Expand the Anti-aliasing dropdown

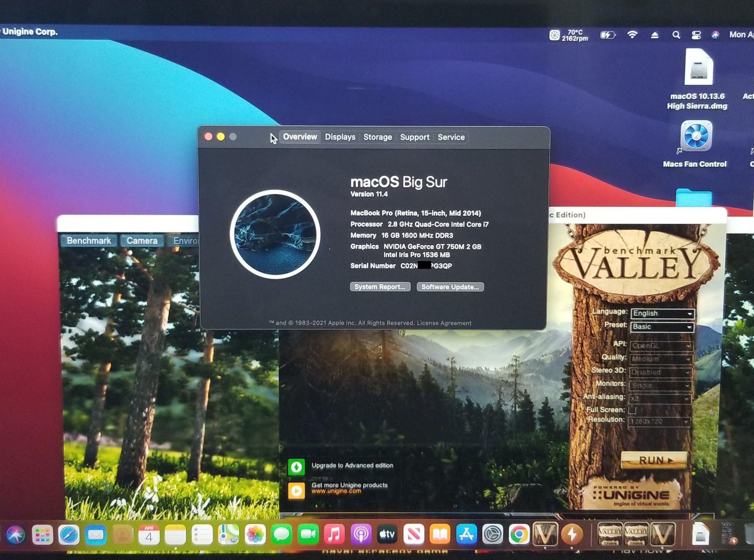(x=660, y=399)
